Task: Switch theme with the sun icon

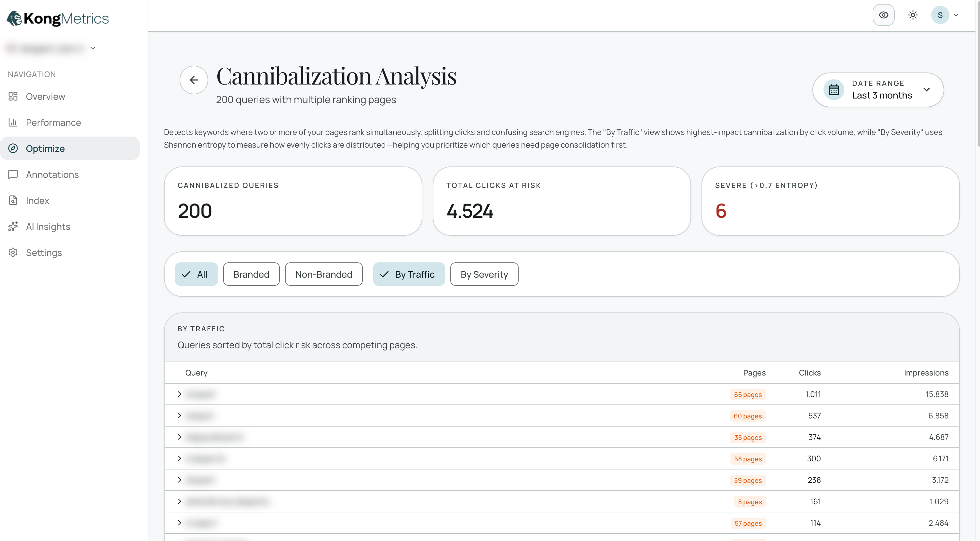Action: tap(913, 15)
